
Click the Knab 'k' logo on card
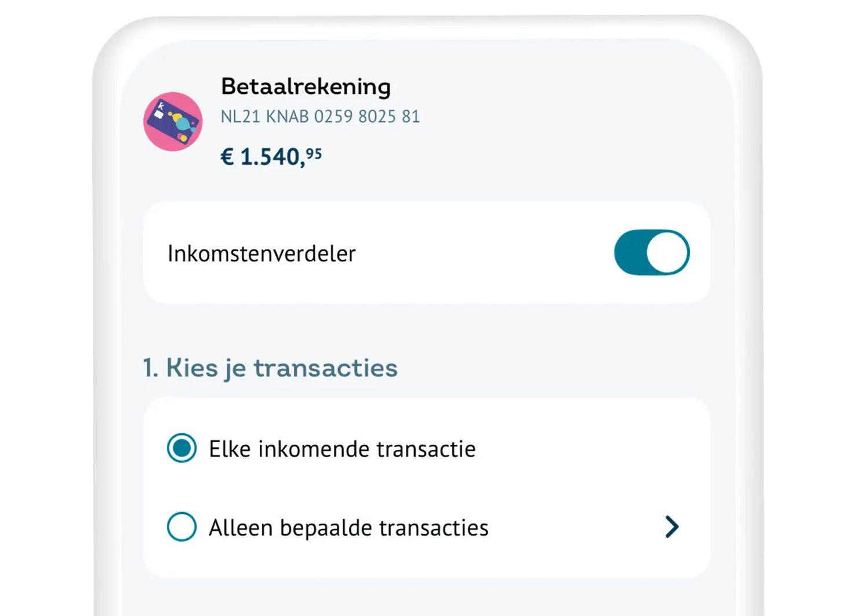(161, 106)
